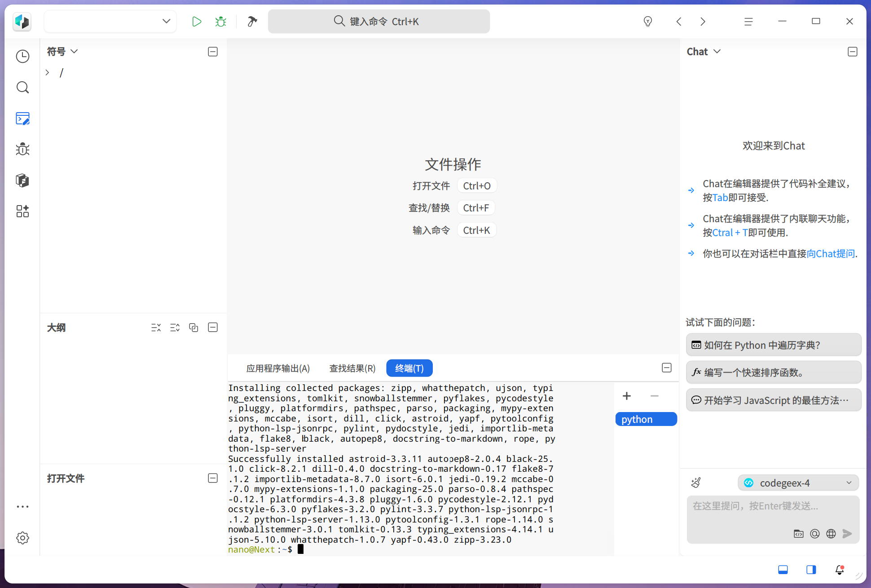The height and width of the screenshot is (588, 871).
Task: Click the chat send arrow icon
Action: pyautogui.click(x=847, y=534)
